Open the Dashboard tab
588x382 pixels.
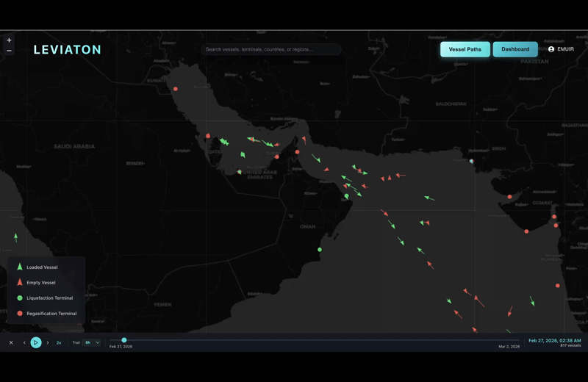(515, 49)
